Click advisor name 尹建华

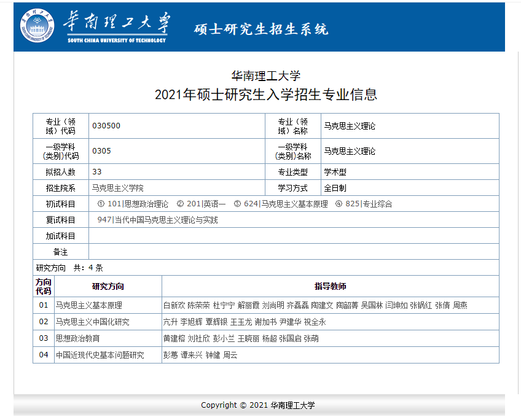(x=291, y=322)
